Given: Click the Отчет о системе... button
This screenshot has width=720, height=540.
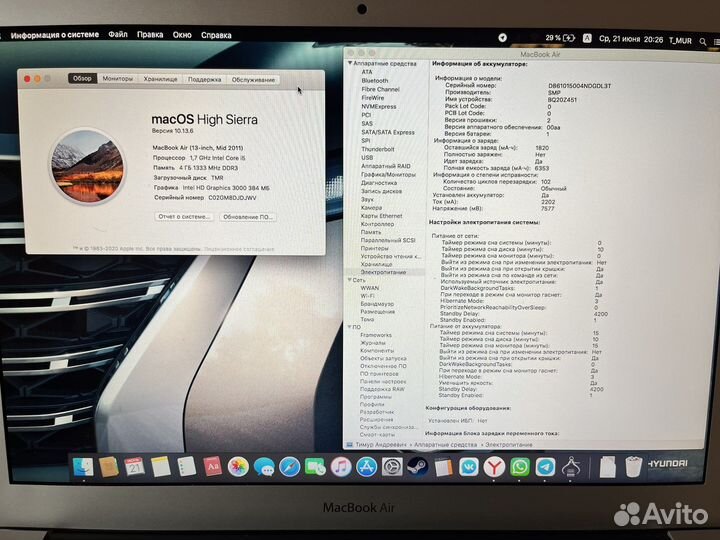Looking at the screenshot, I should point(184,216).
